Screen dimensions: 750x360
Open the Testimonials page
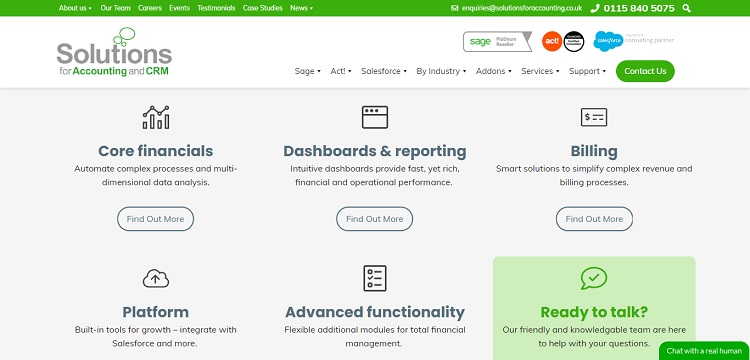(216, 8)
